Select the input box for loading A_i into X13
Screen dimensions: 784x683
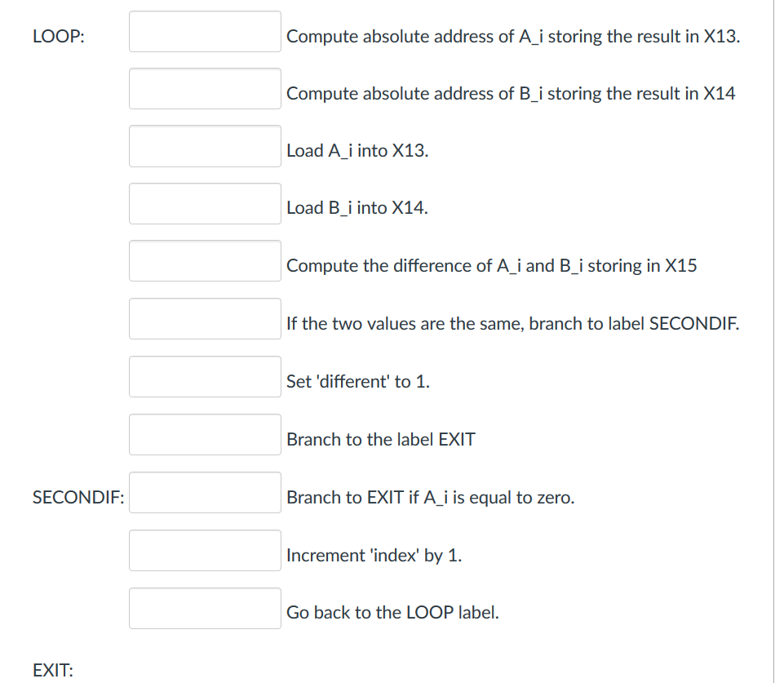click(x=204, y=146)
